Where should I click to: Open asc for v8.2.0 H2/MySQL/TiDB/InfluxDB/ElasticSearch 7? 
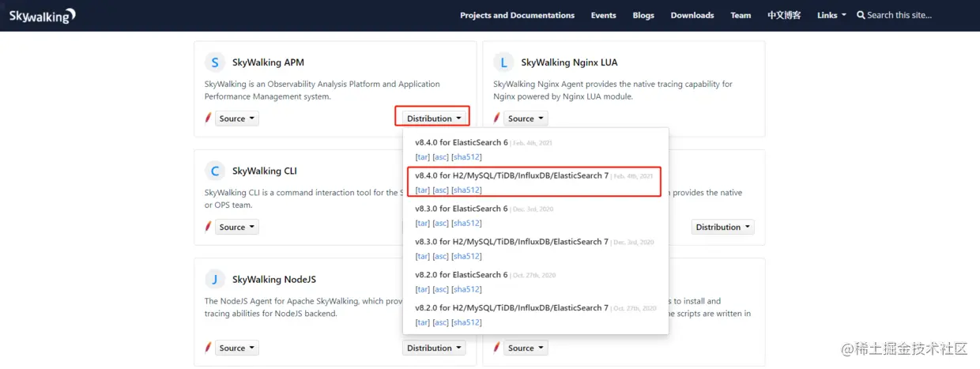point(441,322)
